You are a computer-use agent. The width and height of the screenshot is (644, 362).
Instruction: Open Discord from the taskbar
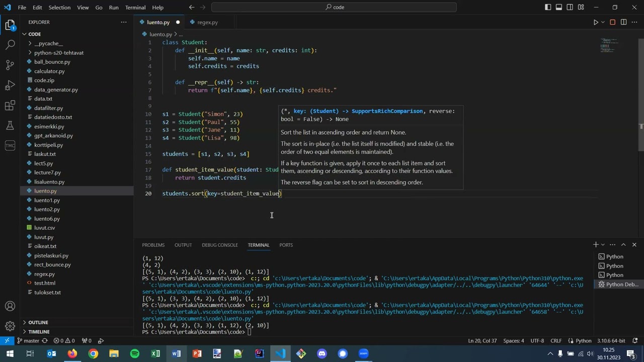click(322, 353)
